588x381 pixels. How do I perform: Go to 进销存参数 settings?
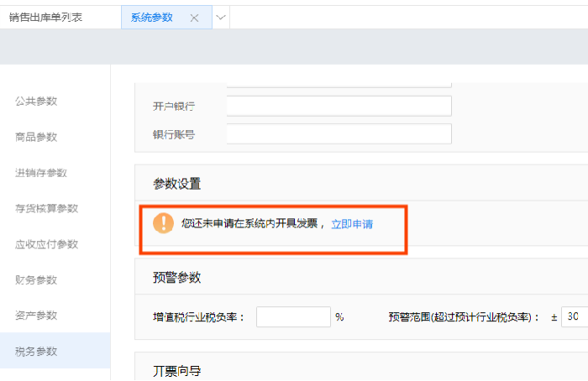click(41, 173)
